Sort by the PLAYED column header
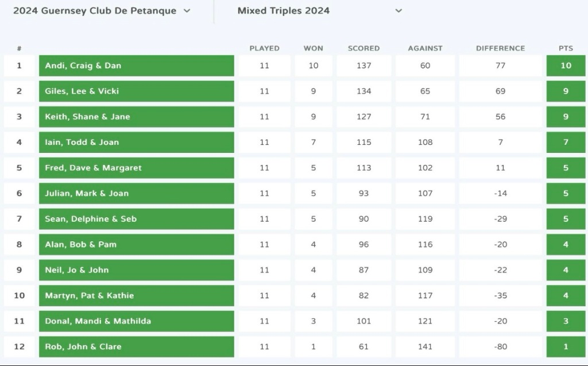The image size is (588, 366). [264, 48]
